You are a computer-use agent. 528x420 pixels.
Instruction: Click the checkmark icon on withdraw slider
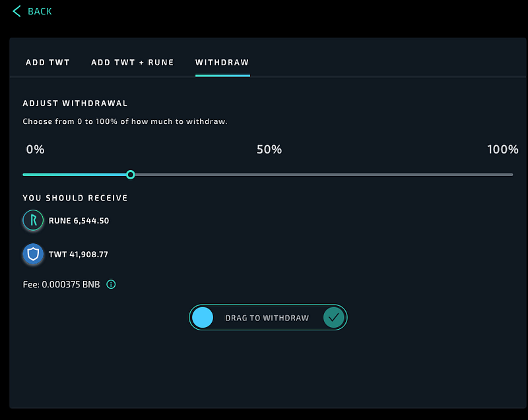pyautogui.click(x=333, y=317)
